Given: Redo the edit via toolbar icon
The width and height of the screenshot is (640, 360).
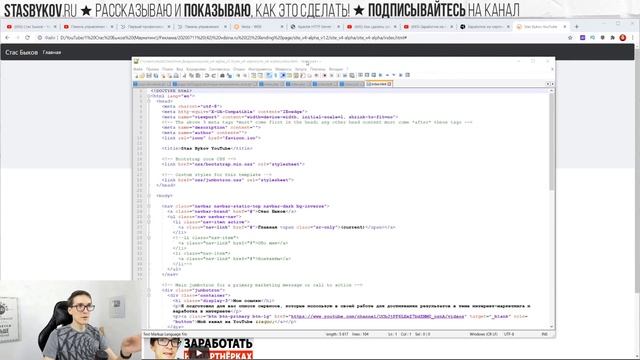Looking at the screenshot, I should point(214,76).
